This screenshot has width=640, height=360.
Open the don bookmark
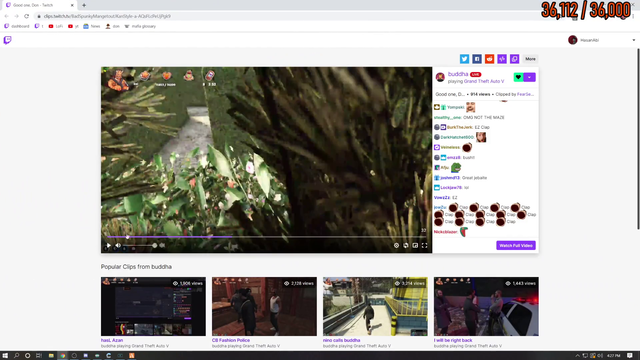[113, 26]
